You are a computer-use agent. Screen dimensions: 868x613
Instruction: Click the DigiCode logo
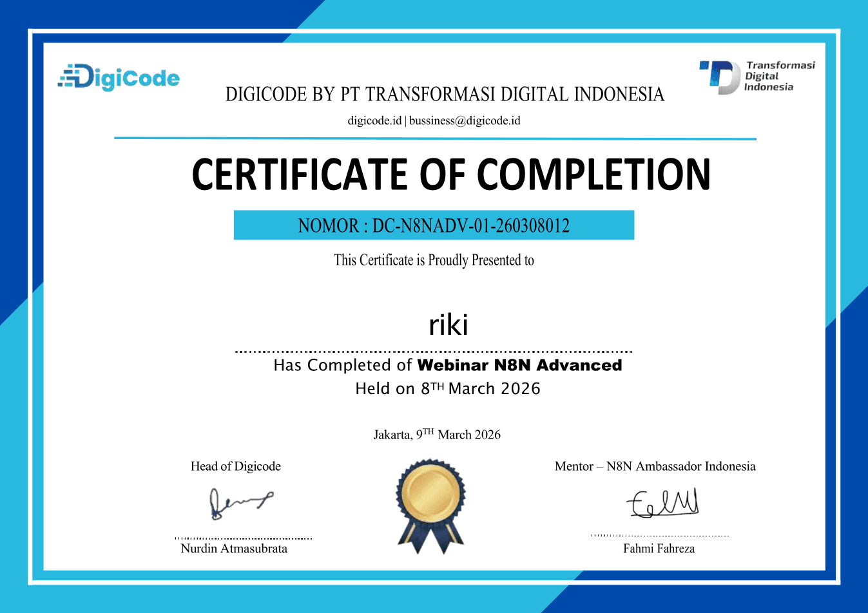(119, 77)
